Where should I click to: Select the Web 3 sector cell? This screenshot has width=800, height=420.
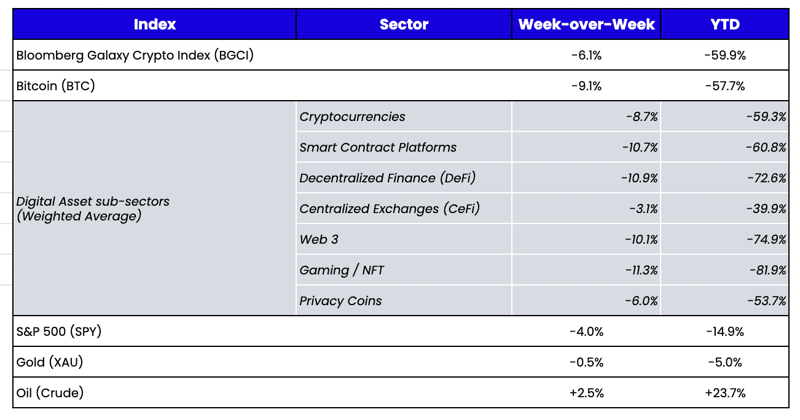(321, 240)
